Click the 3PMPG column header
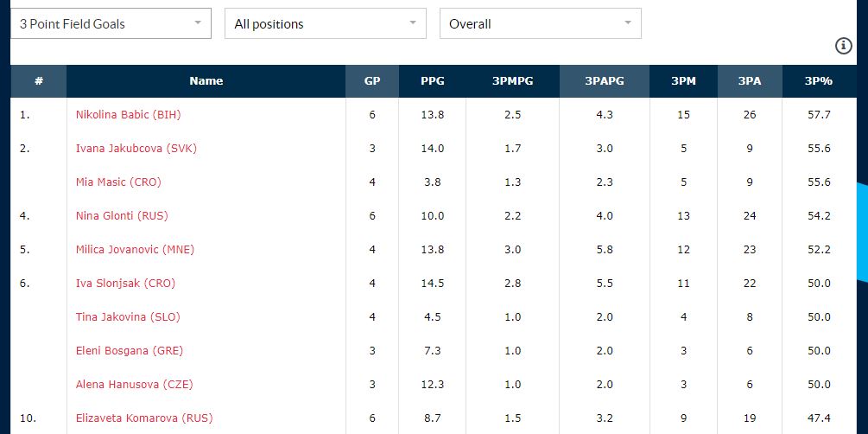 pyautogui.click(x=513, y=81)
